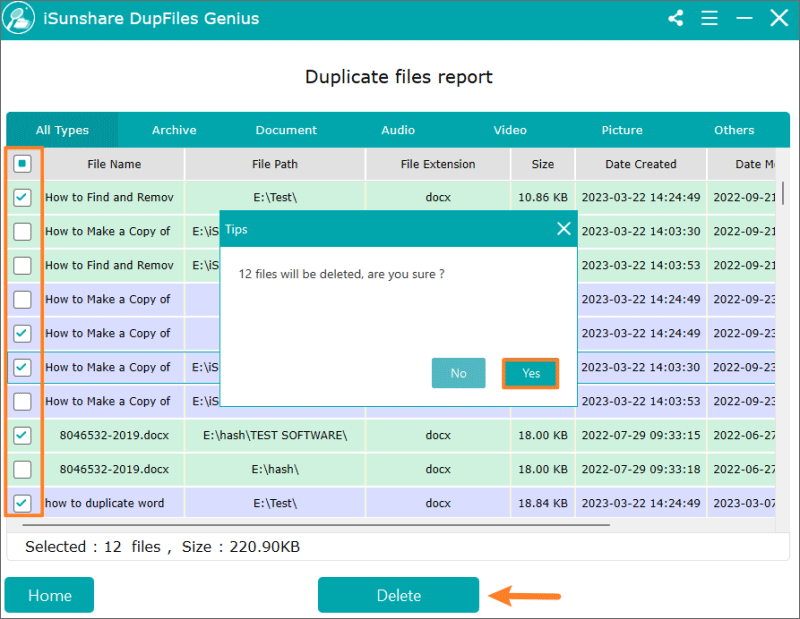Close the Tips dialog with X
This screenshot has width=800, height=619.
pos(563,229)
